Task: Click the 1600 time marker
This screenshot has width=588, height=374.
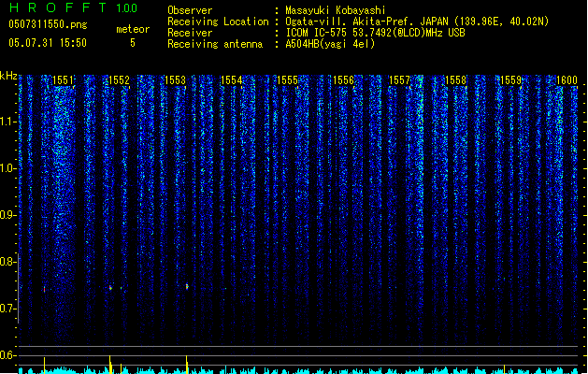Action: [x=566, y=80]
